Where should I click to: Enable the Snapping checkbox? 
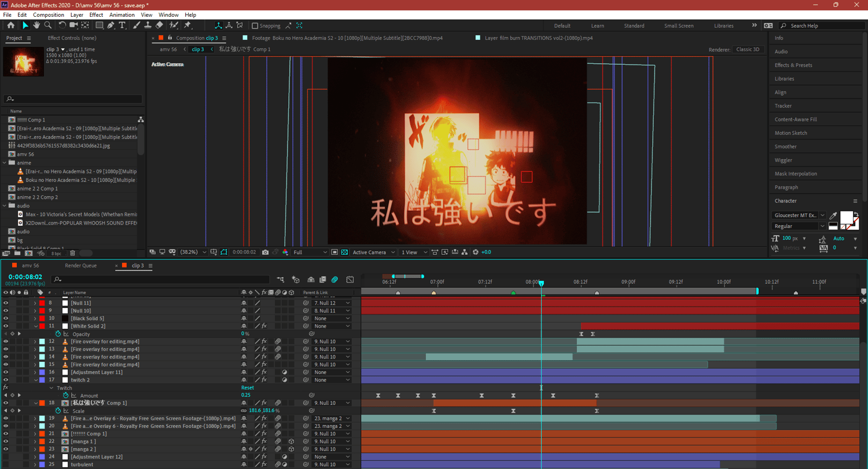[255, 25]
